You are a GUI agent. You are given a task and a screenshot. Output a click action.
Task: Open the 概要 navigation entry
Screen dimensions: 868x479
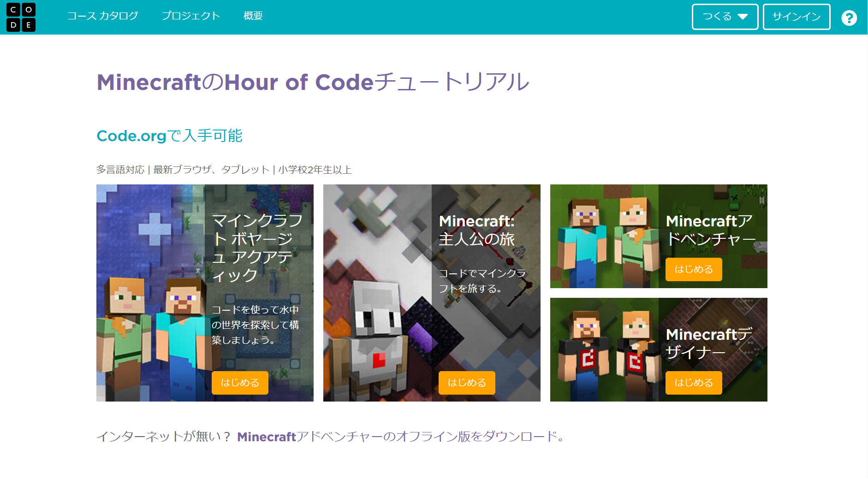[x=253, y=16]
